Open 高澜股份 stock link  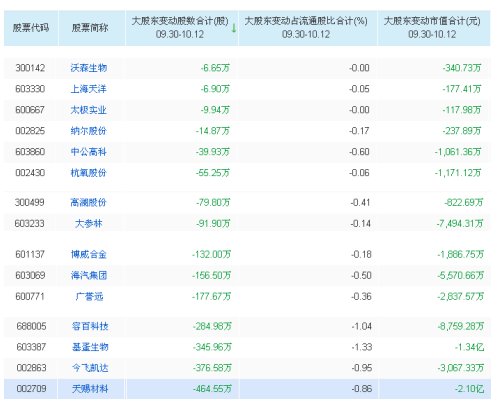click(89, 202)
